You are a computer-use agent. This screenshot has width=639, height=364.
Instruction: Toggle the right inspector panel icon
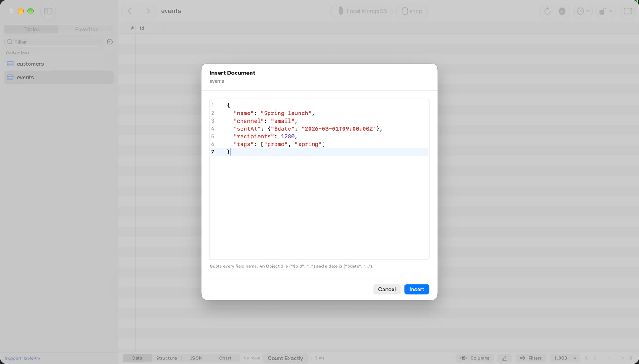(628, 11)
